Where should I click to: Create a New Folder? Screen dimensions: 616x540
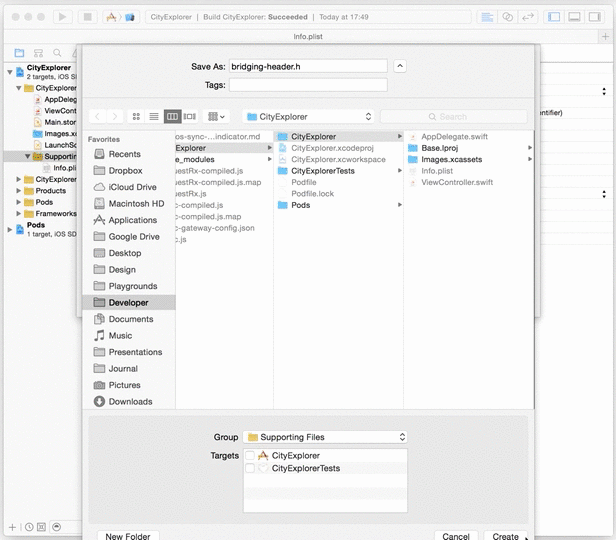pyautogui.click(x=128, y=536)
